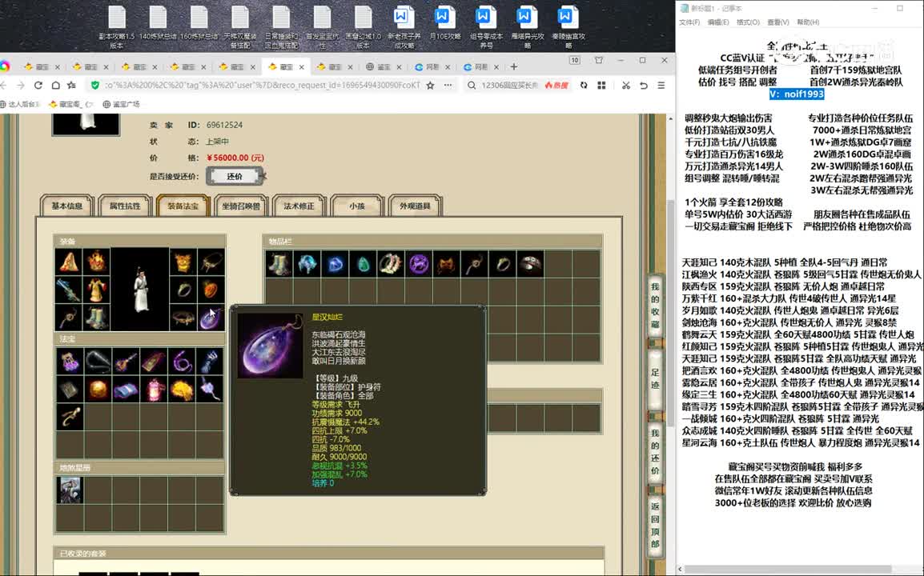Switch to the 鉴宝 browser tab
Screen dimensions: 924x576
pos(384,66)
